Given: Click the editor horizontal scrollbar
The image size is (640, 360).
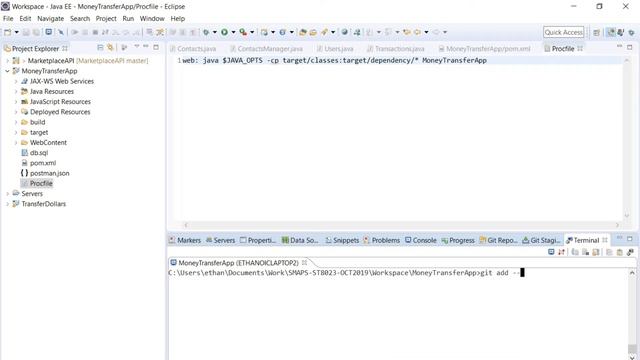Looking at the screenshot, I should coord(402,225).
